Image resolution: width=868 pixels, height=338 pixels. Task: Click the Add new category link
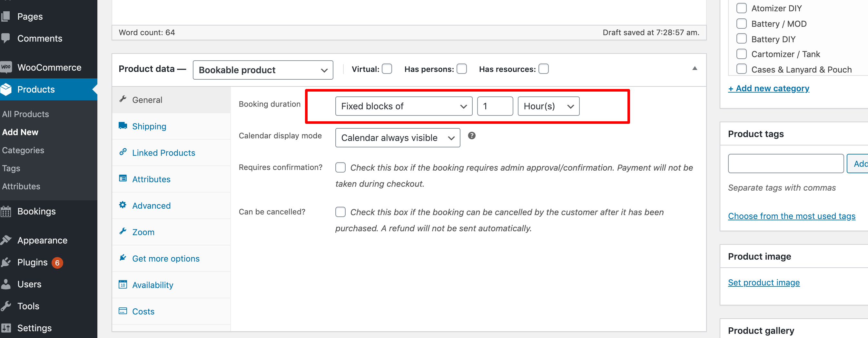coord(769,88)
